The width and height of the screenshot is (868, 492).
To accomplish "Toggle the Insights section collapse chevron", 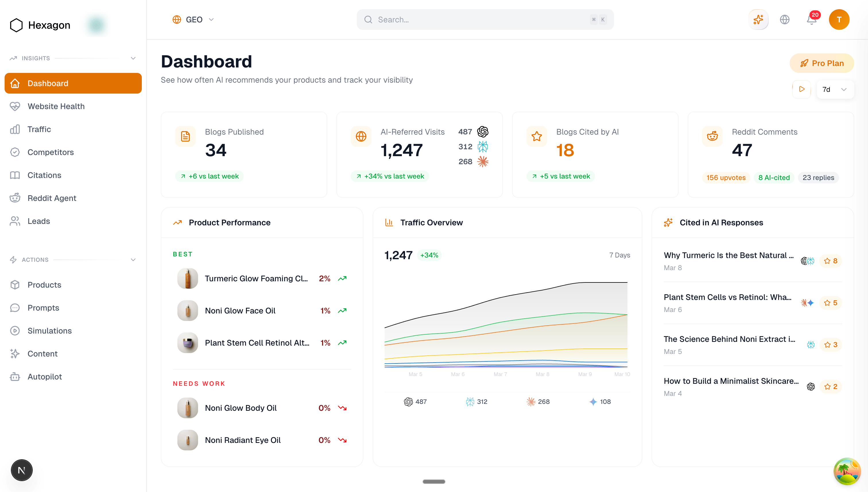I will coord(133,58).
